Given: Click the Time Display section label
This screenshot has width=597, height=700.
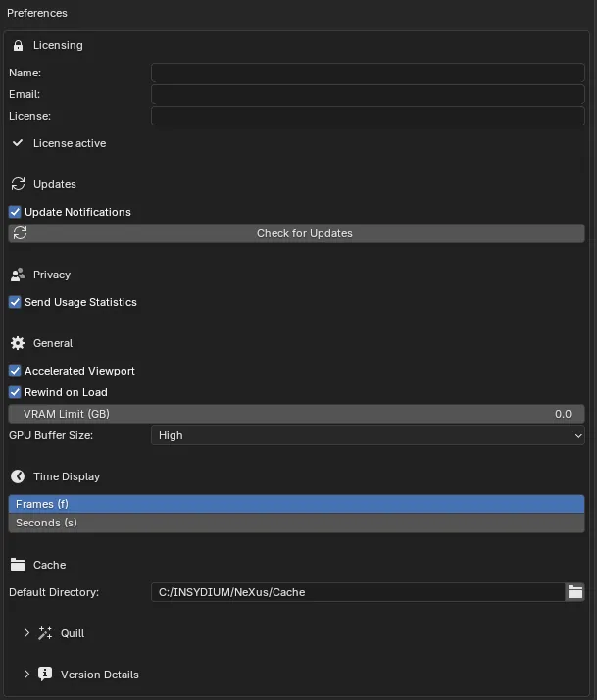Looking at the screenshot, I should (67, 476).
